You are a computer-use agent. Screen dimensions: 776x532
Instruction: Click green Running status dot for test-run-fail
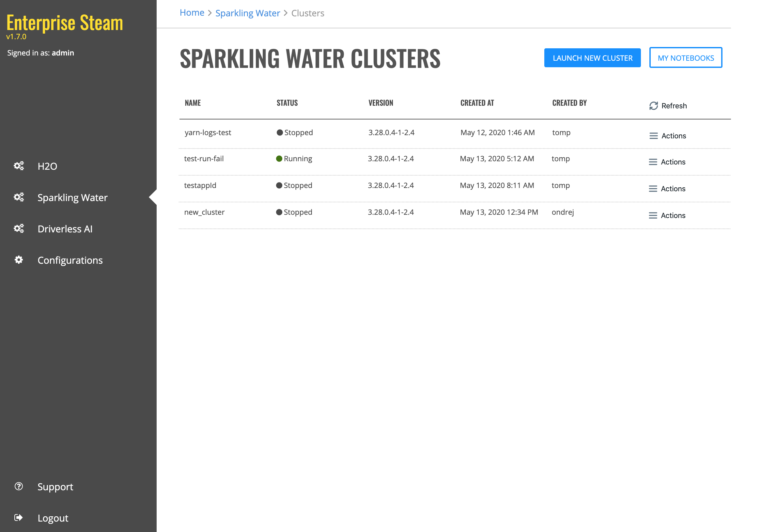click(279, 159)
